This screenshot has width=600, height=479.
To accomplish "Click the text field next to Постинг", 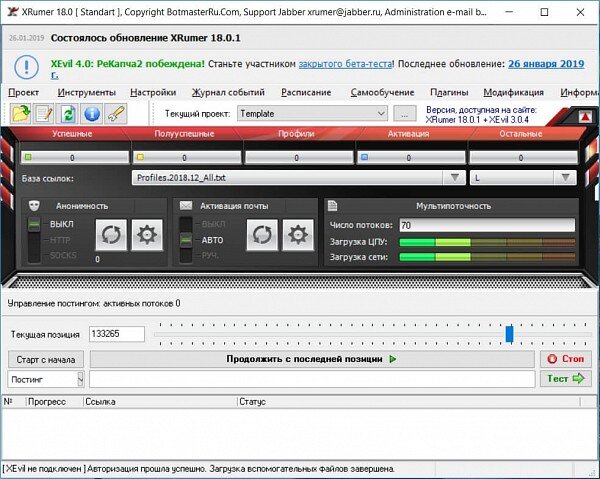I will [312, 379].
